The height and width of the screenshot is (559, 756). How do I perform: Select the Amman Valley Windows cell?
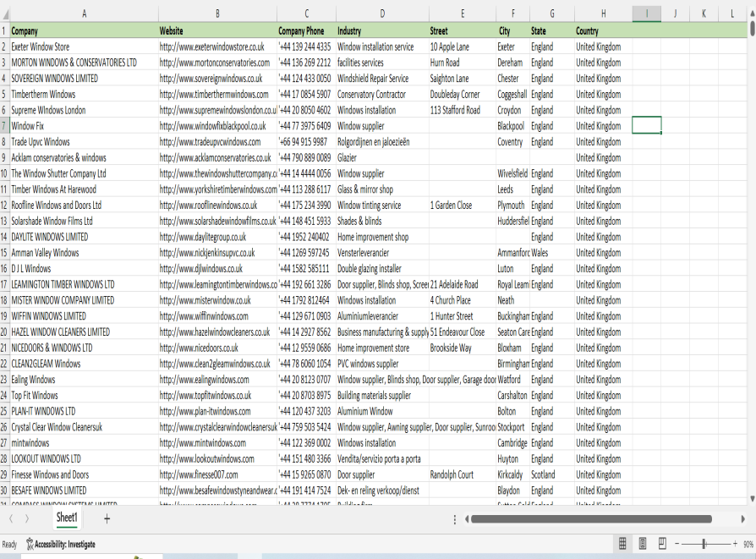(84, 253)
